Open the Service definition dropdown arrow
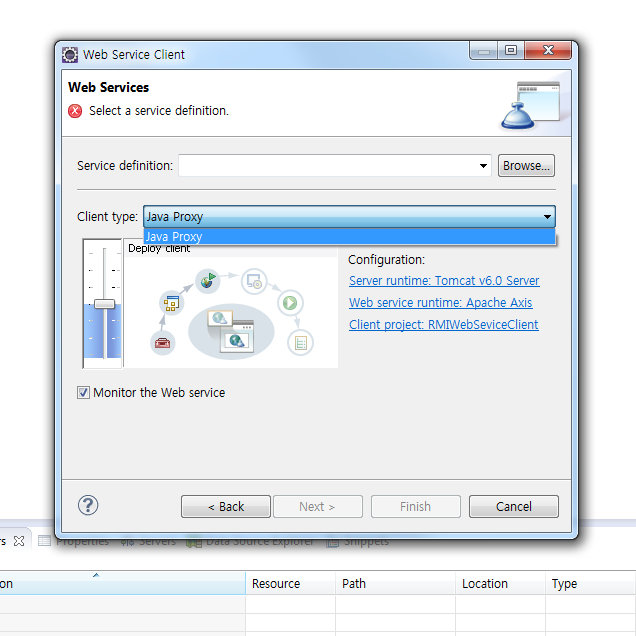 (484, 166)
